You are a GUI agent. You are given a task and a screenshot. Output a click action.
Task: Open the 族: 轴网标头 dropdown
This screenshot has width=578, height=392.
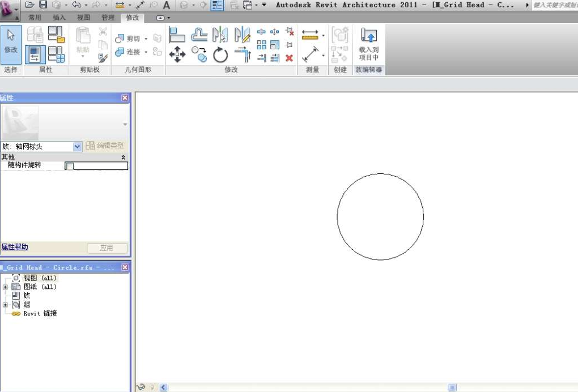tap(78, 147)
